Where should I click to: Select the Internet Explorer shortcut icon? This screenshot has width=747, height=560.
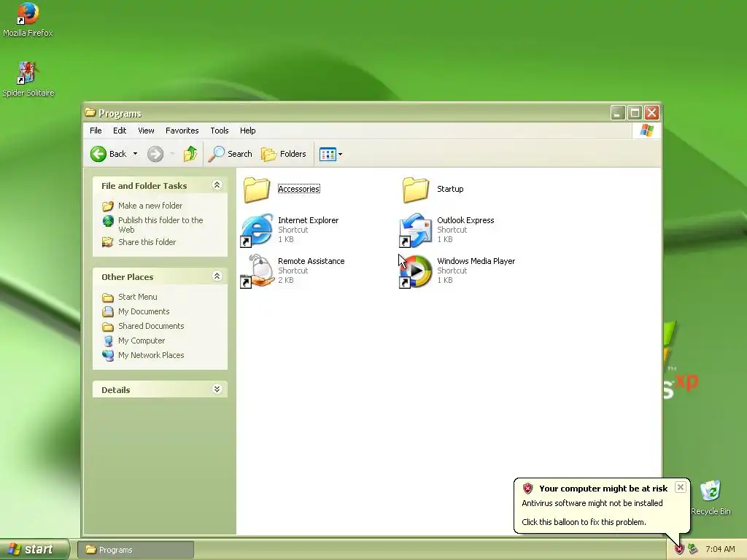[257, 230]
